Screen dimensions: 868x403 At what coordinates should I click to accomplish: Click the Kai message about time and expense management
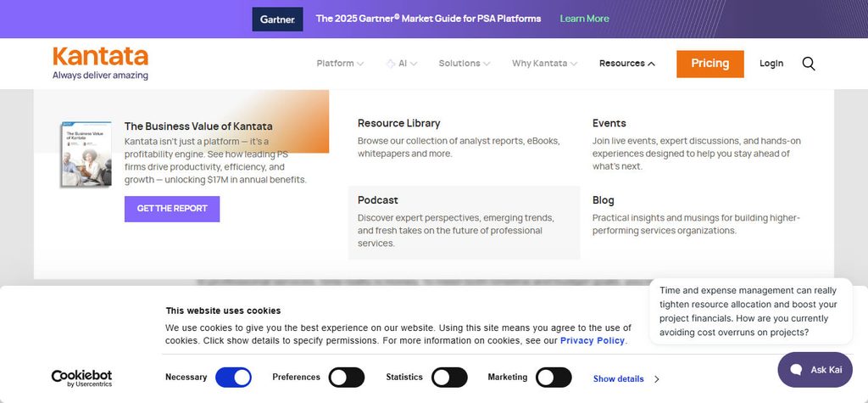(751, 311)
